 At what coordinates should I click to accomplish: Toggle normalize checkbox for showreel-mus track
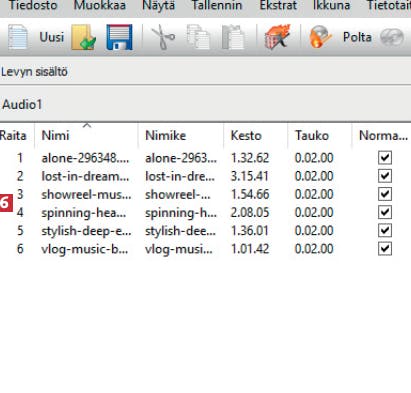[385, 194]
